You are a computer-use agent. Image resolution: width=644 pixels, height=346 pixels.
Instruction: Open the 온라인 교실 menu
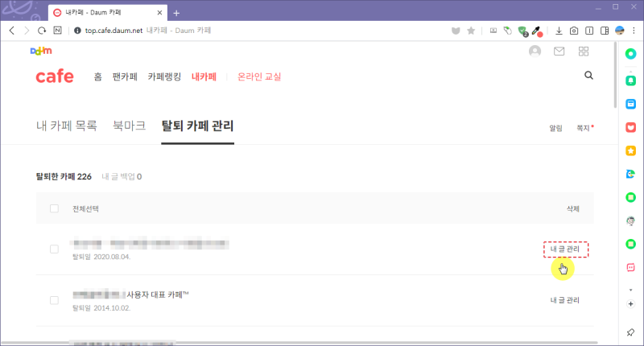259,76
